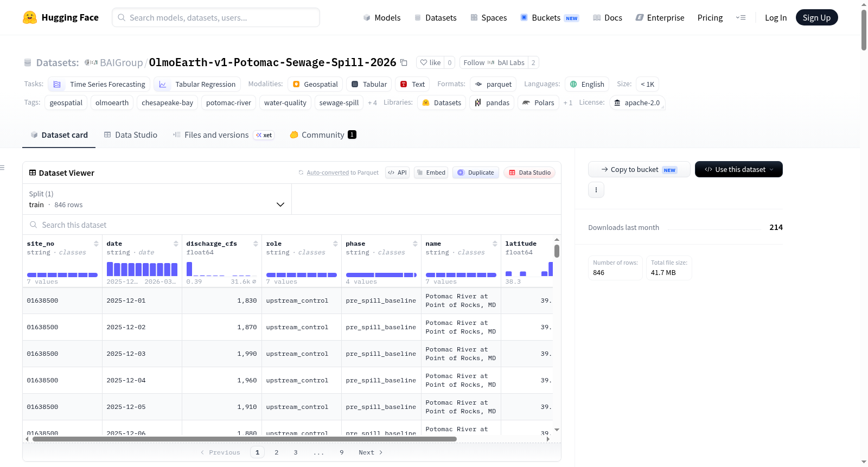868x467 pixels.
Task: Click the table vertical scrollbar thumb
Action: [557, 251]
